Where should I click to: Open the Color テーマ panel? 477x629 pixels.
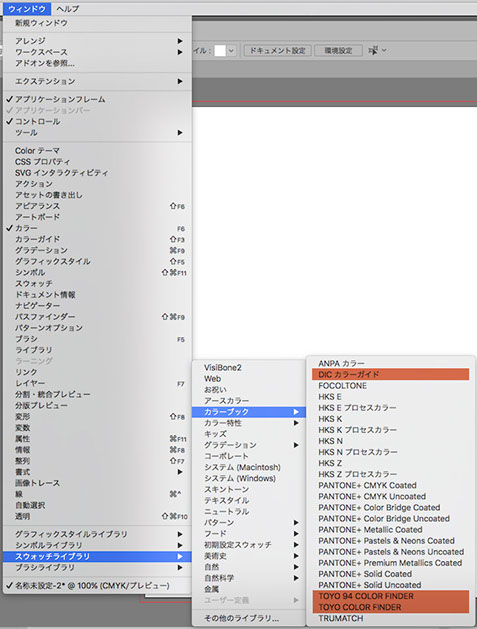coord(97,151)
